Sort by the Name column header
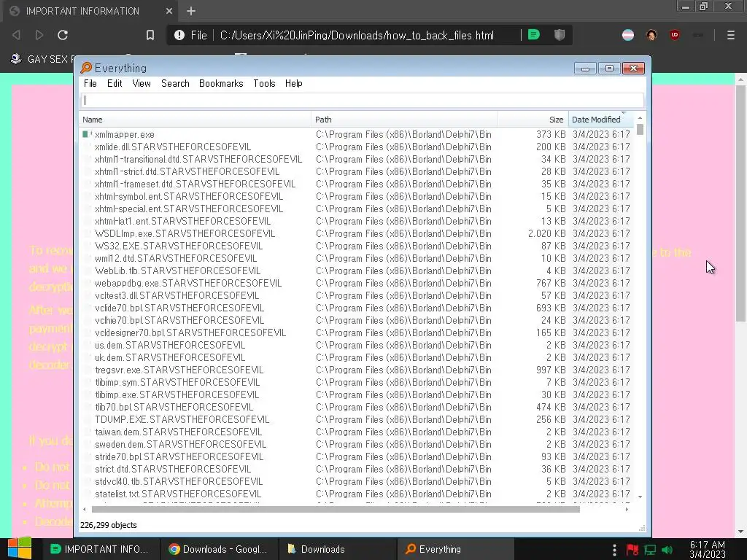This screenshot has width=747, height=560. 195,120
